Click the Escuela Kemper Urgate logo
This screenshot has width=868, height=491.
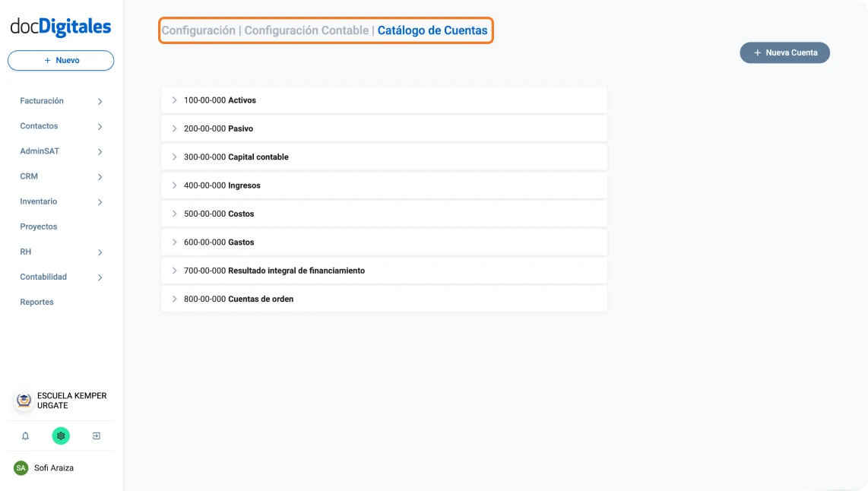[23, 401]
